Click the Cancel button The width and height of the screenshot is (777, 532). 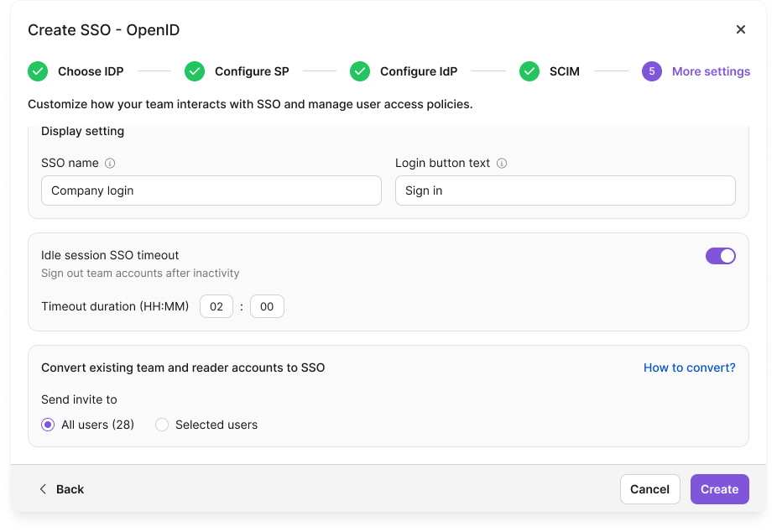(649, 489)
